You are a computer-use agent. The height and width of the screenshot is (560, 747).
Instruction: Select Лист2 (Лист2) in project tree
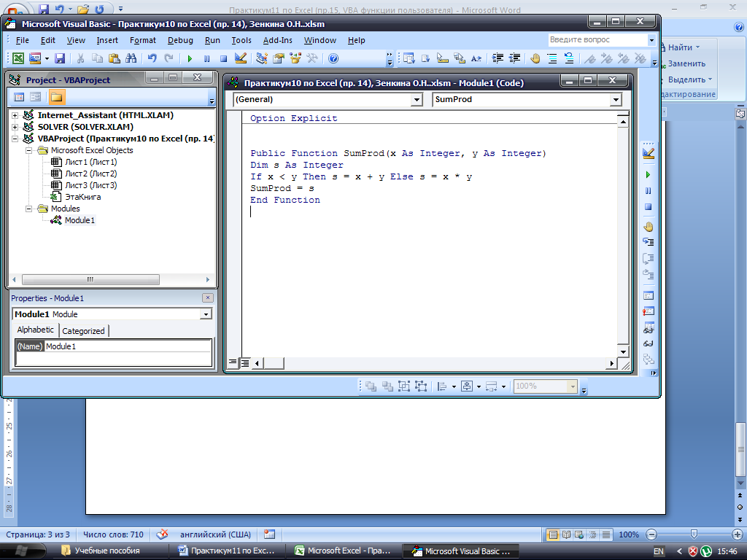90,174
